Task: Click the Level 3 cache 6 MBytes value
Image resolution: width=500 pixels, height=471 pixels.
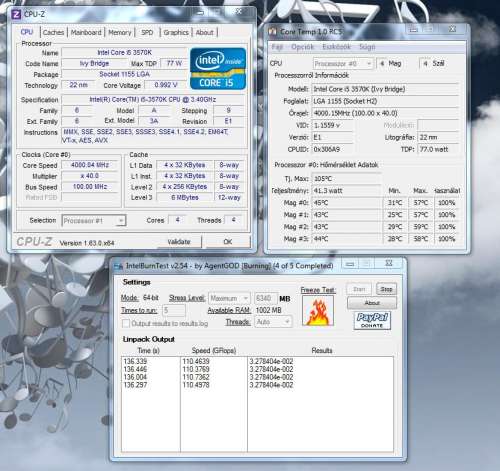Action: point(185,198)
